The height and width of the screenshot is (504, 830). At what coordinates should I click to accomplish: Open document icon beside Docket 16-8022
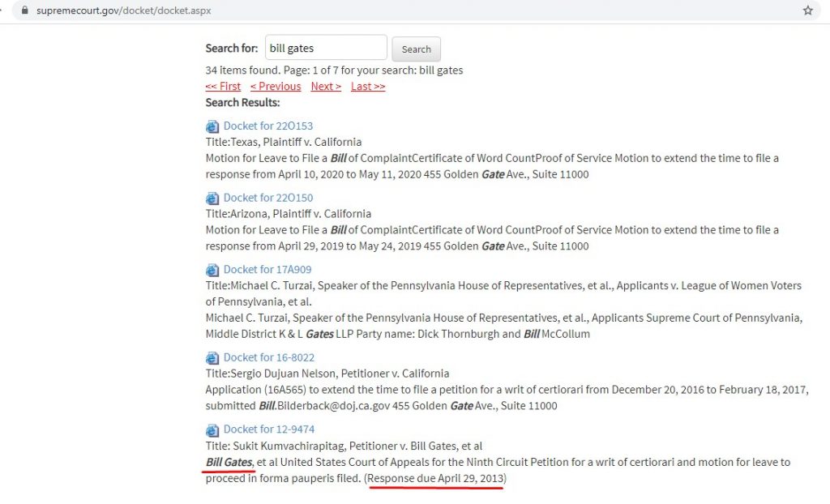212,358
